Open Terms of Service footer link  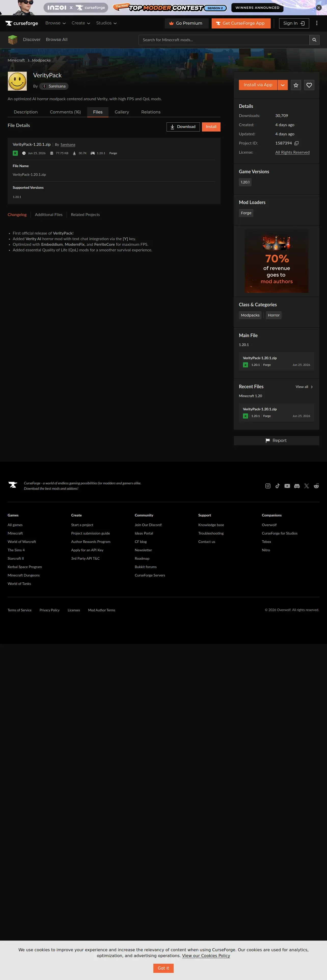pyautogui.click(x=19, y=610)
